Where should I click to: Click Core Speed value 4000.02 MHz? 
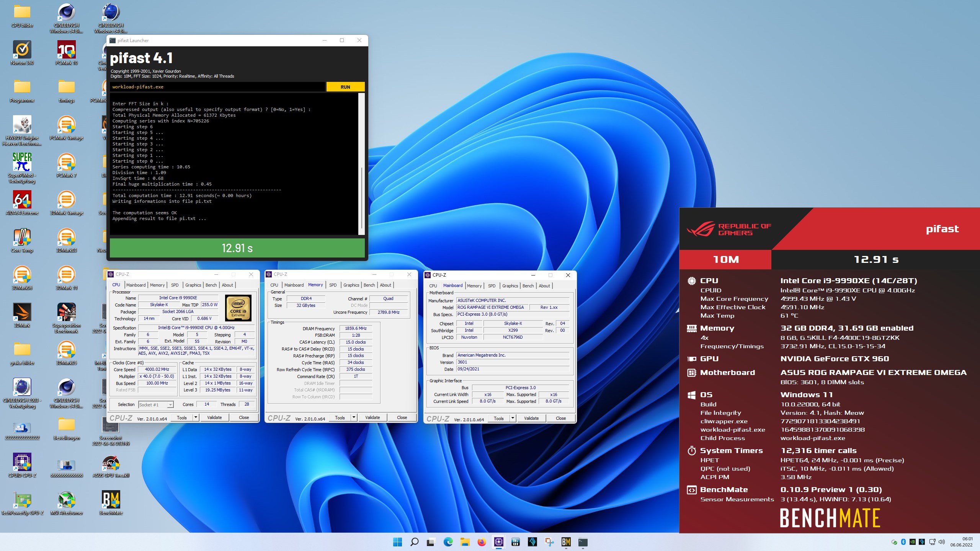[x=157, y=369]
